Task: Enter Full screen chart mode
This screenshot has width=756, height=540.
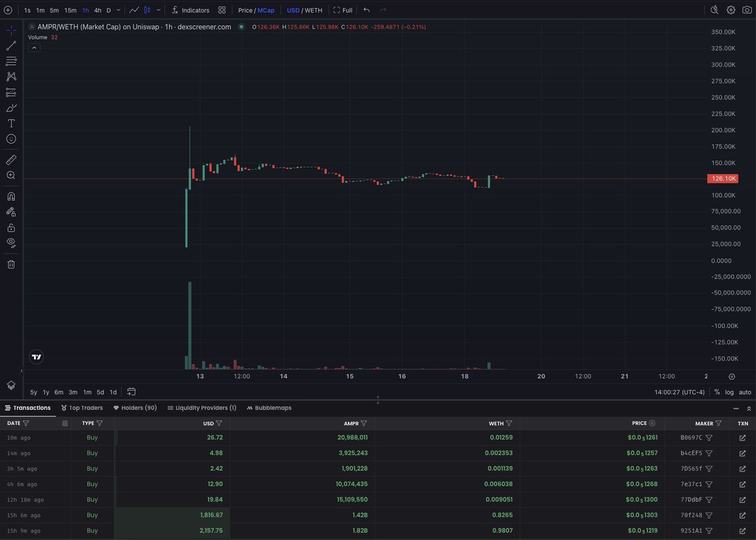Action: 343,10
